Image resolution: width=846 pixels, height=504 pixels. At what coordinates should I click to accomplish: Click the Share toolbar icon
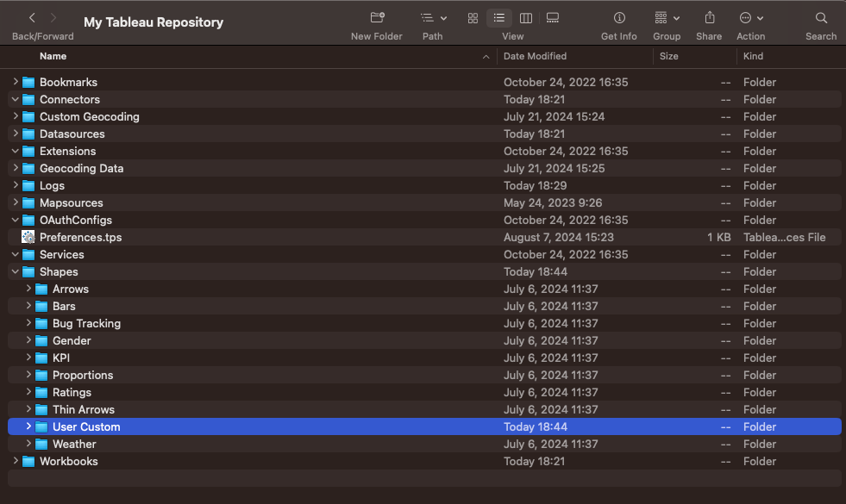coord(710,18)
